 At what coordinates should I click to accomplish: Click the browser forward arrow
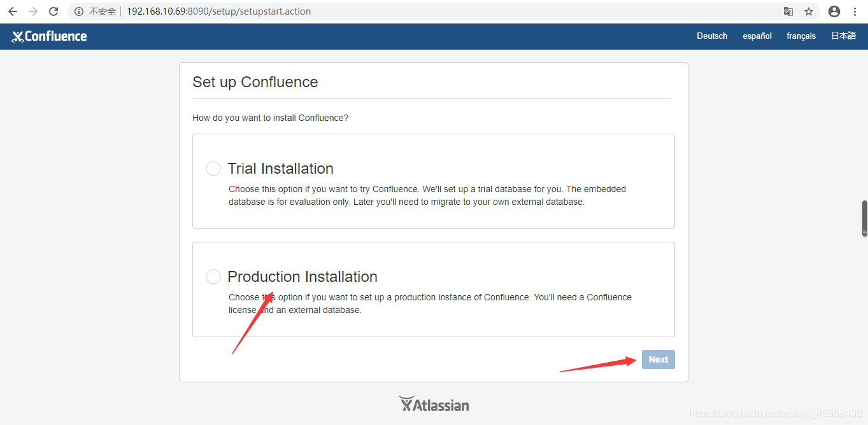tap(33, 11)
